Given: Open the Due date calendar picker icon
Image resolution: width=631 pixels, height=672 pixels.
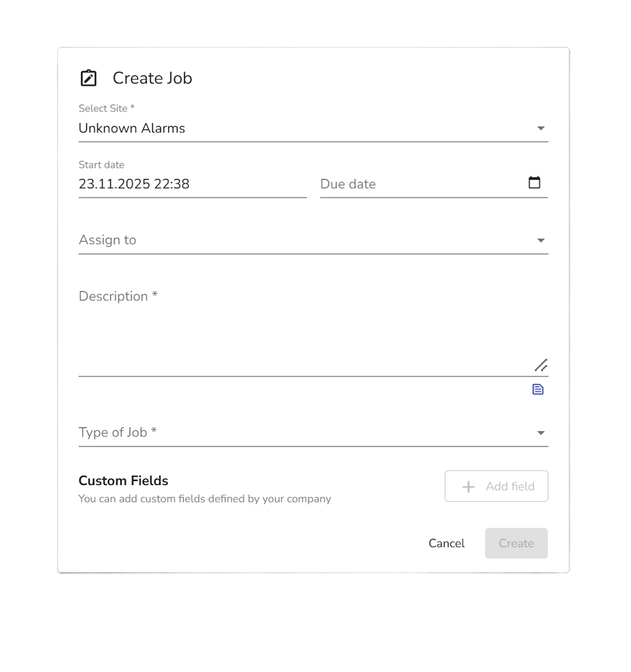Looking at the screenshot, I should (x=534, y=182).
